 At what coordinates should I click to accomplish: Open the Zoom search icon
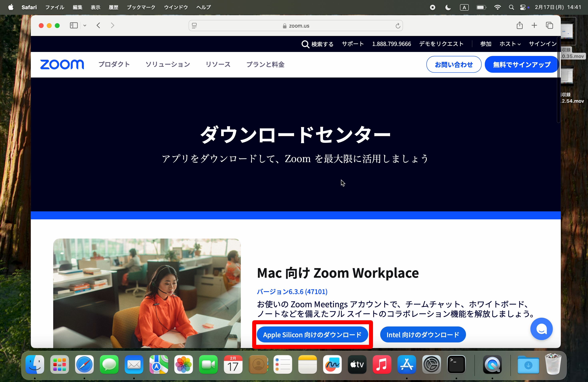pos(305,44)
